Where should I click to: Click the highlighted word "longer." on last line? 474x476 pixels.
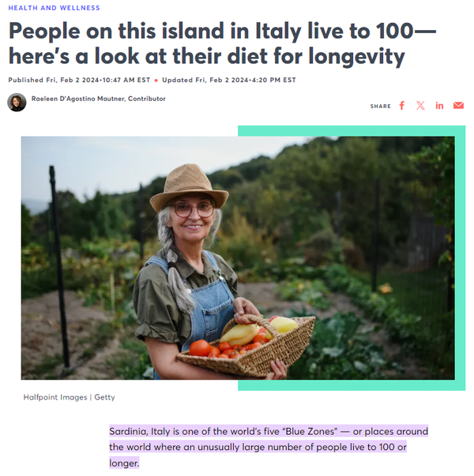tap(124, 463)
